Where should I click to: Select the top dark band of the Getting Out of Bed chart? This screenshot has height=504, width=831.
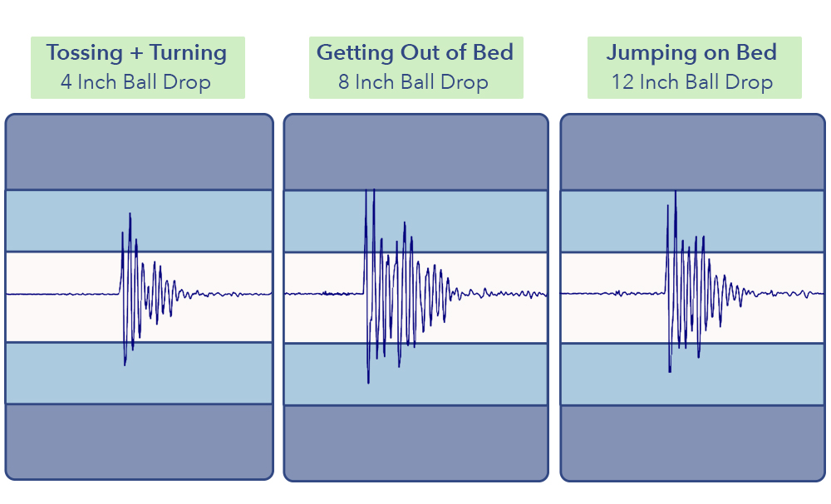pyautogui.click(x=415, y=152)
